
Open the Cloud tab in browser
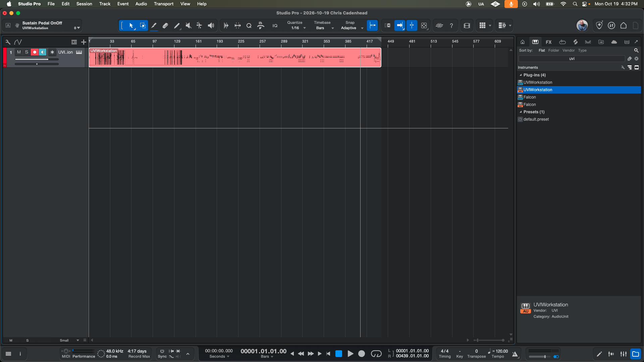pos(614,42)
